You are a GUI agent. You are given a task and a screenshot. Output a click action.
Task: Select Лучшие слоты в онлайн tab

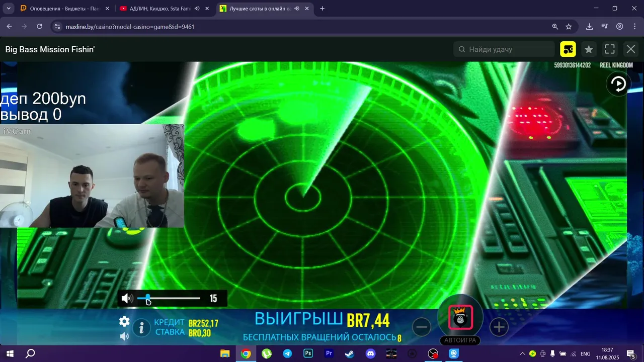click(260, 9)
